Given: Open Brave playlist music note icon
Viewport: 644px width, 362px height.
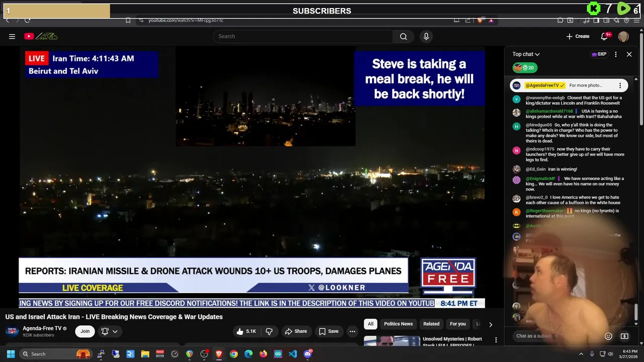Looking at the screenshot, I should [586, 21].
